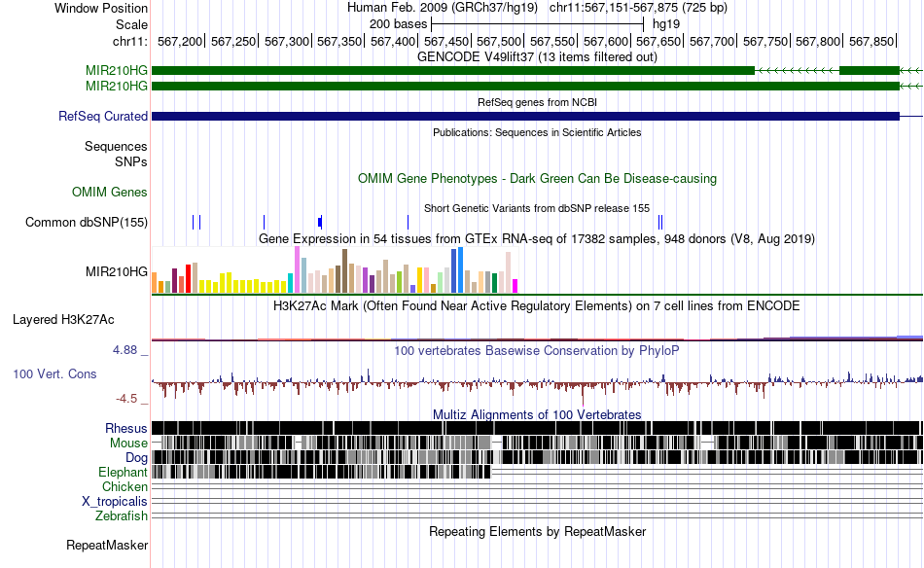Open Multiz Alignments of 100 Vertebrates title
Viewport: 924px width, 568px height.
[537, 414]
